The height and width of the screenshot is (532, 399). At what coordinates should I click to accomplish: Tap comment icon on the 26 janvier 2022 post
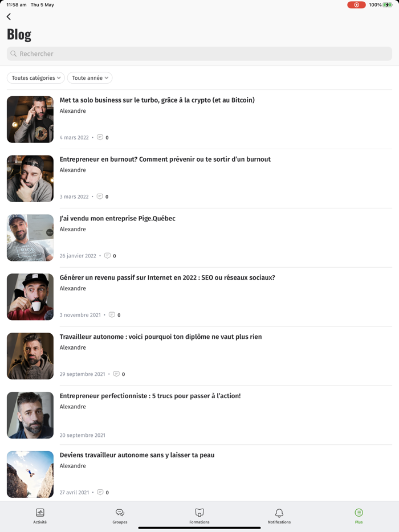click(x=107, y=256)
